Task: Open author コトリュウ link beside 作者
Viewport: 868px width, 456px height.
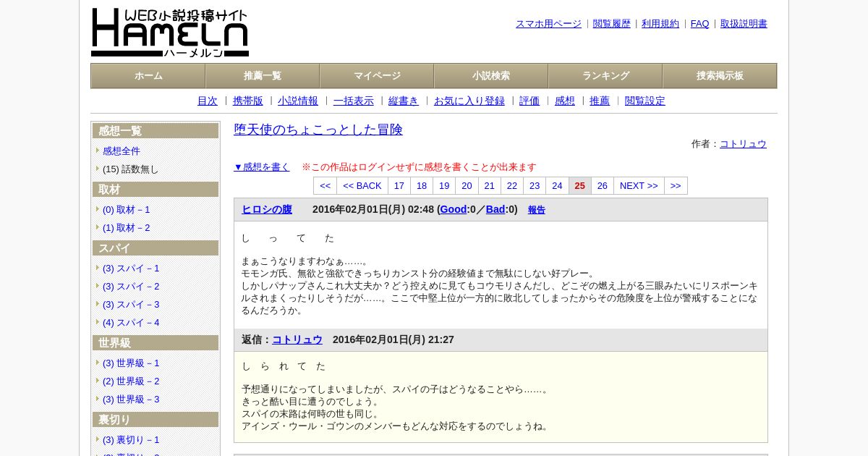Action: coord(743,144)
